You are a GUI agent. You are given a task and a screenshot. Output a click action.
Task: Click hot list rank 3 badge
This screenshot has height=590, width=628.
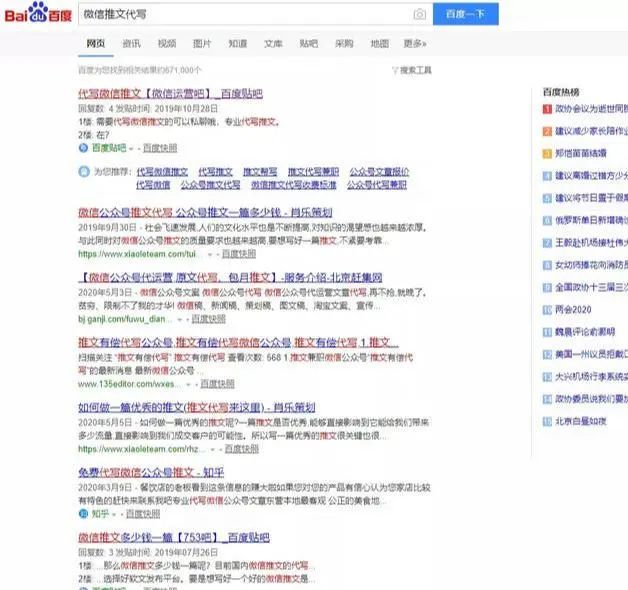click(x=547, y=153)
